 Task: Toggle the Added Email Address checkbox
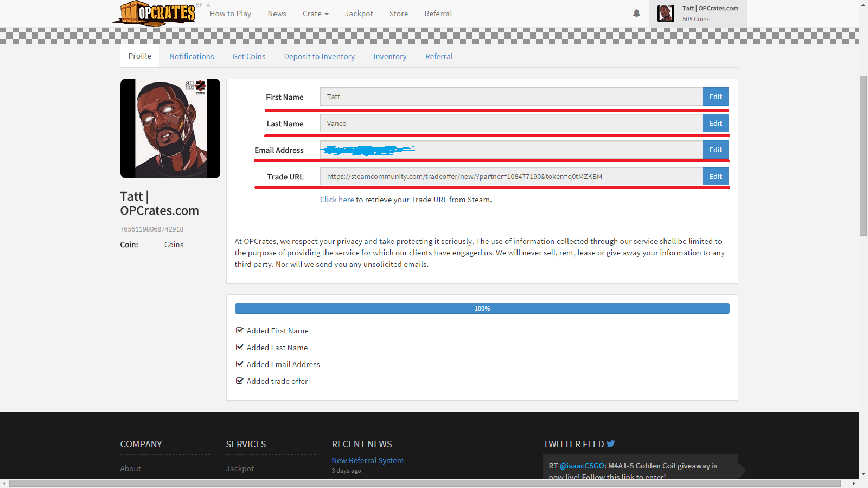point(240,364)
